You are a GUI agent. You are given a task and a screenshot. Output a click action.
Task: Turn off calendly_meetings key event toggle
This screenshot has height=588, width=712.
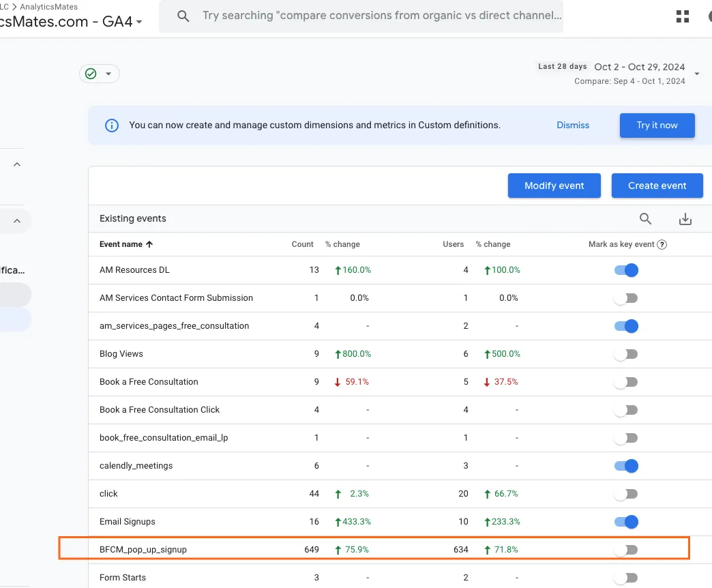(626, 466)
